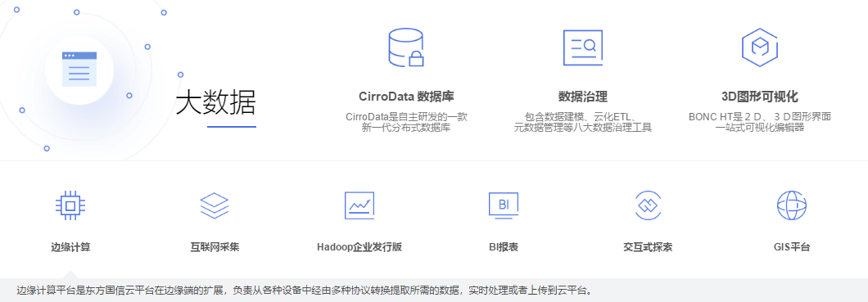
Task: Click the edge computing chip icon
Action: 70,205
